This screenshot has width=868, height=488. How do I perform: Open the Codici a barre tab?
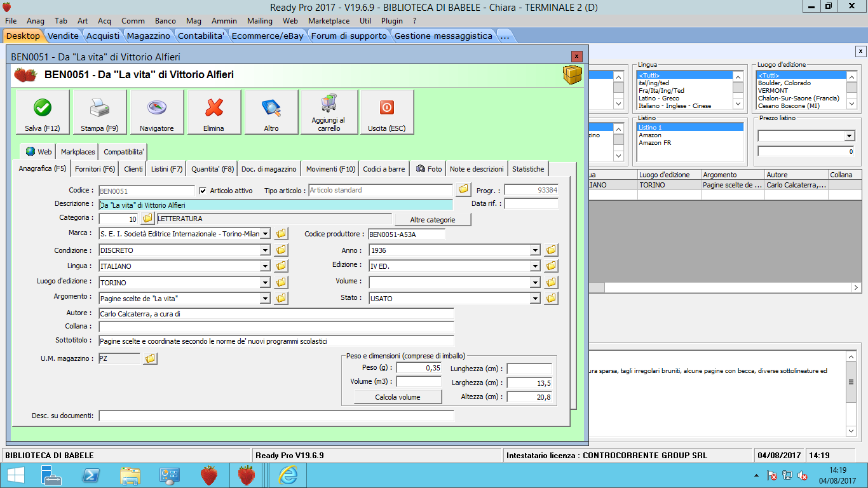point(384,169)
